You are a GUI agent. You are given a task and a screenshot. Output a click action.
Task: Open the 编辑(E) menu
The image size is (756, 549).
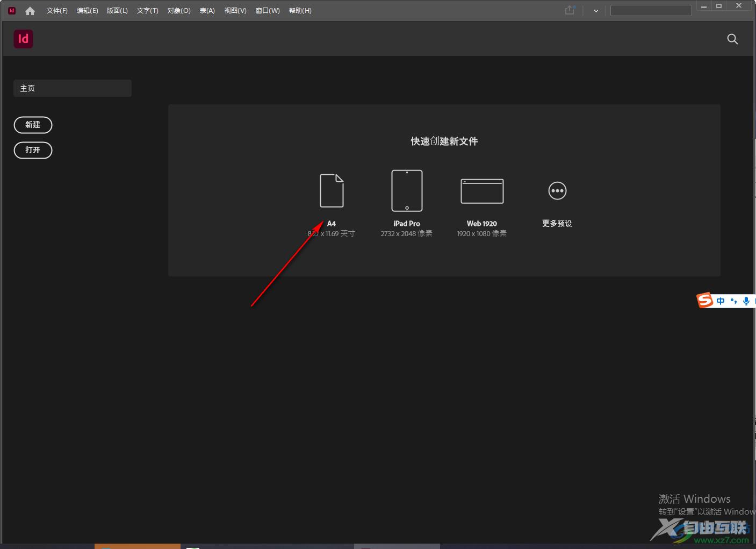point(87,11)
